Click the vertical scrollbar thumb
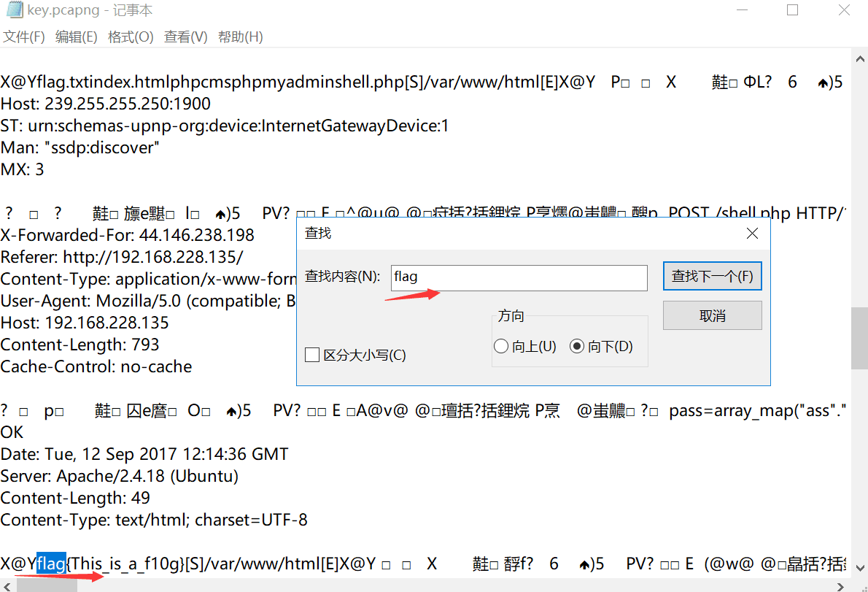The height and width of the screenshot is (592, 868). [860, 338]
